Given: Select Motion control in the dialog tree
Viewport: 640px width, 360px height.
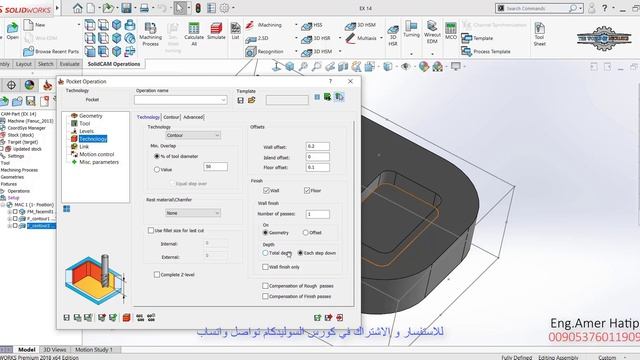Looking at the screenshot, I should [x=96, y=154].
